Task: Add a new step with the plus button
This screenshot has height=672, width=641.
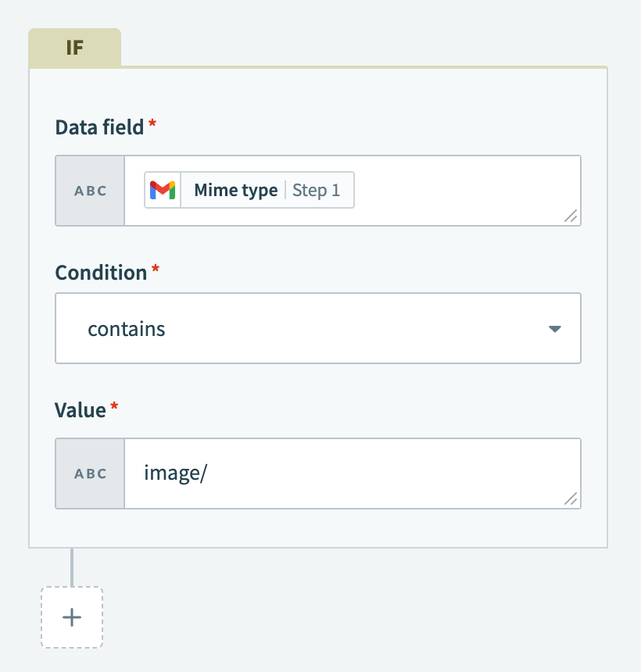Action: [72, 617]
